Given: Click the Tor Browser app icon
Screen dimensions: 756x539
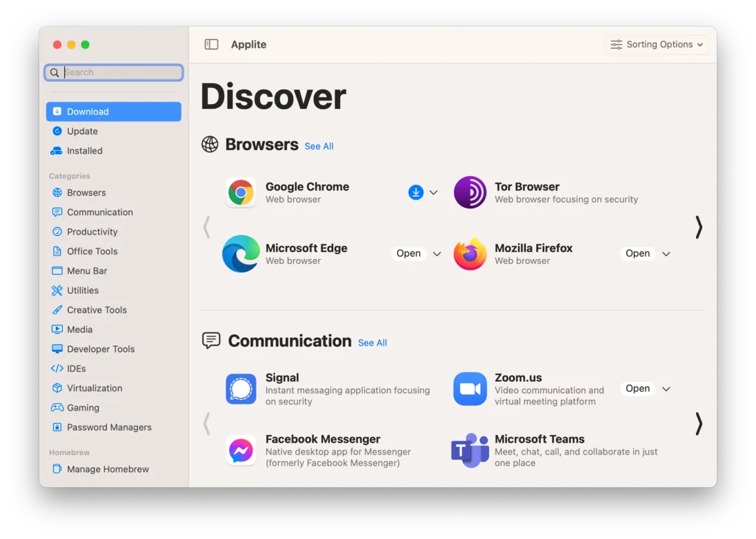Looking at the screenshot, I should point(470,192).
